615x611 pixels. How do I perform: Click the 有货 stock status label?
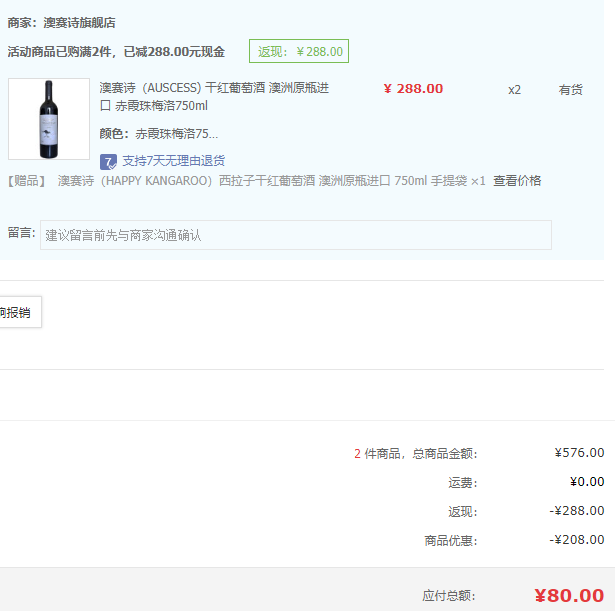(570, 90)
